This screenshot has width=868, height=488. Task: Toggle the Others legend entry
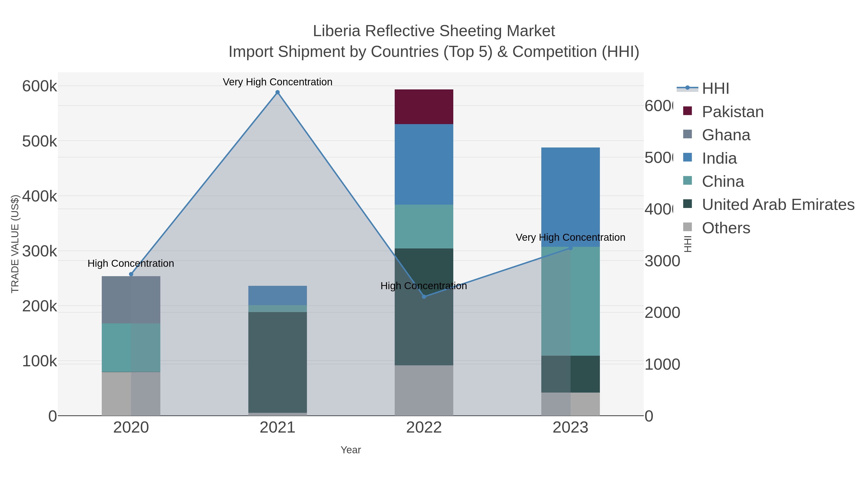716,228
